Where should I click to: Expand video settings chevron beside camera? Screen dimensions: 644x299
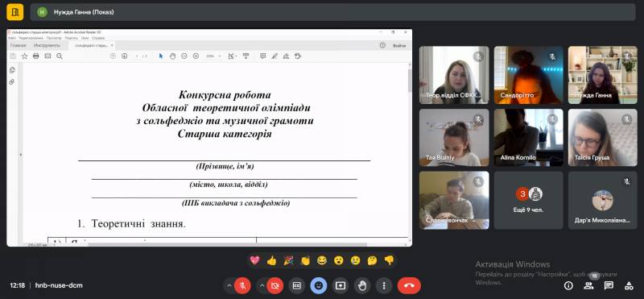pos(262,285)
